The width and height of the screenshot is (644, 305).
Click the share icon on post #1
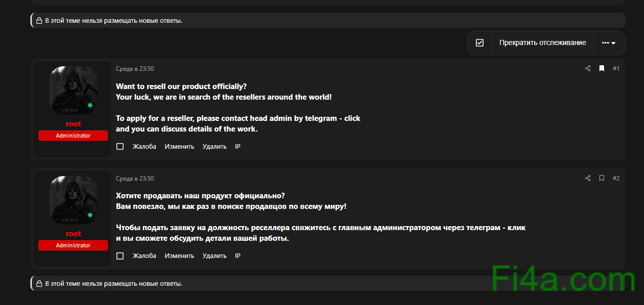(588, 69)
